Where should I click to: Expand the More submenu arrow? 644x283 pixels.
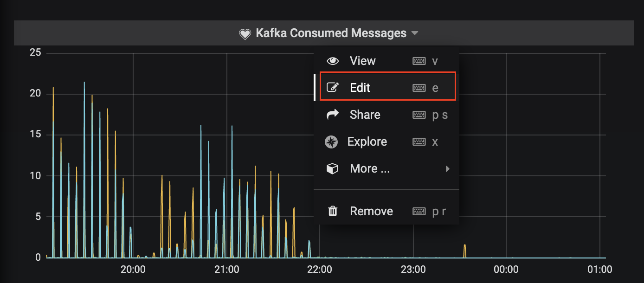448,169
